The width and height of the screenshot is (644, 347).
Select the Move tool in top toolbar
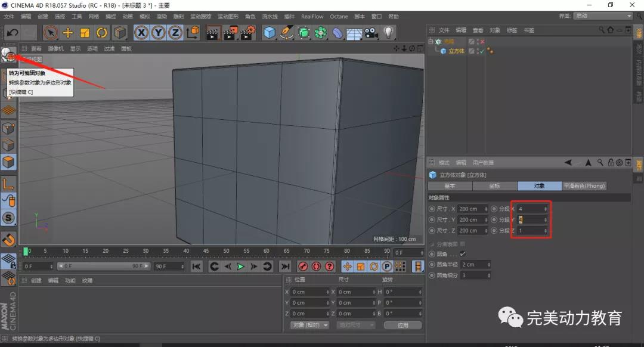(68, 33)
